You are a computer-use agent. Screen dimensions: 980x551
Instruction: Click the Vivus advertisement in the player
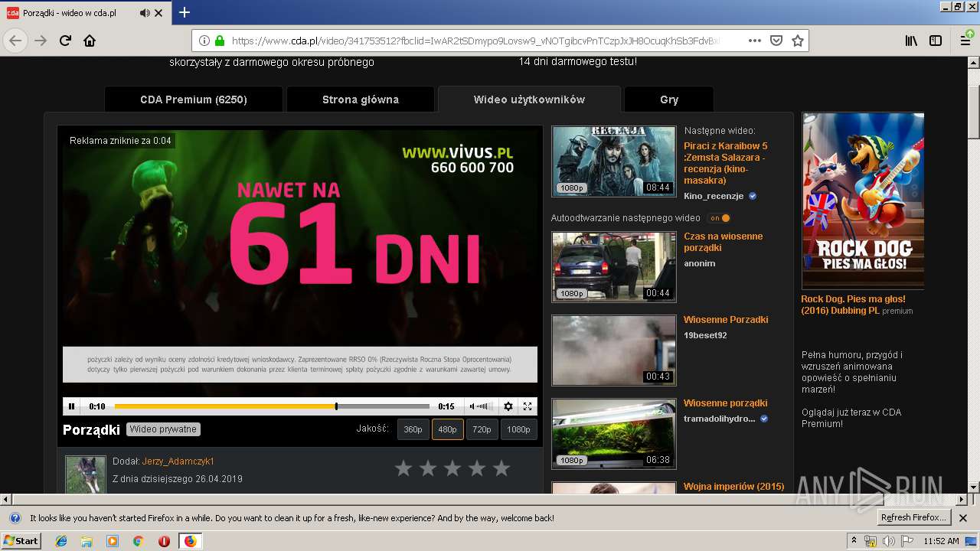click(300, 260)
